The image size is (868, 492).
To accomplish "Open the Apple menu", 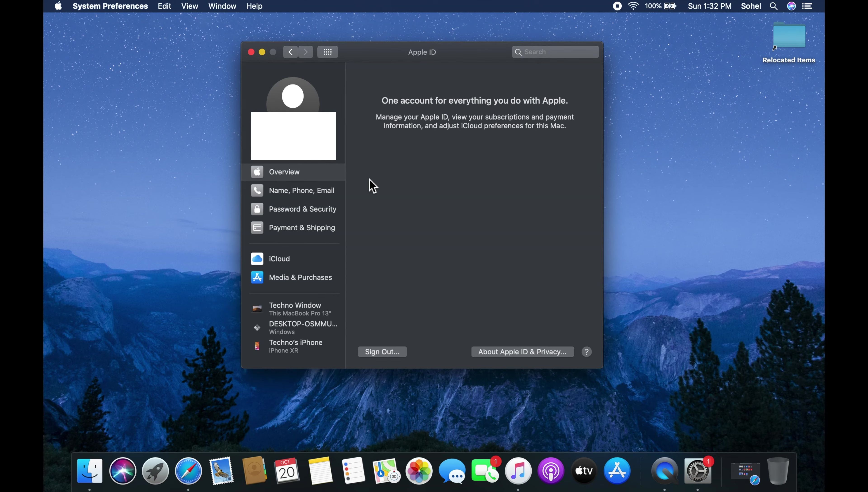I will pos(58,6).
